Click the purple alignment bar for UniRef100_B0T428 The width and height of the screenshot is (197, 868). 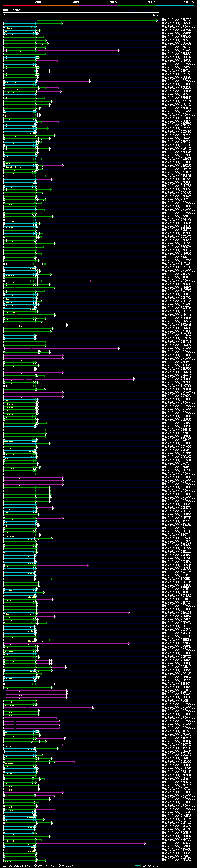coord(62,50)
